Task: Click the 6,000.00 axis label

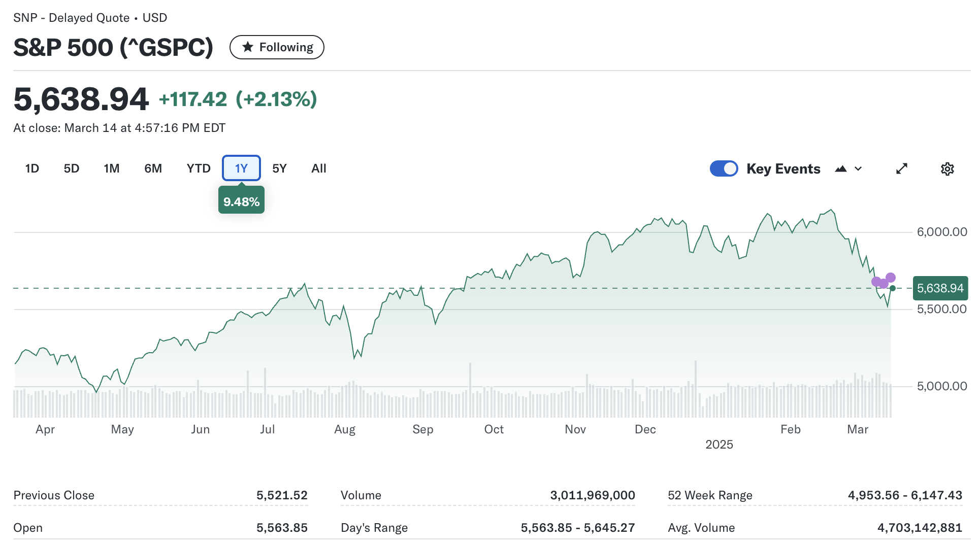Action: pos(942,232)
